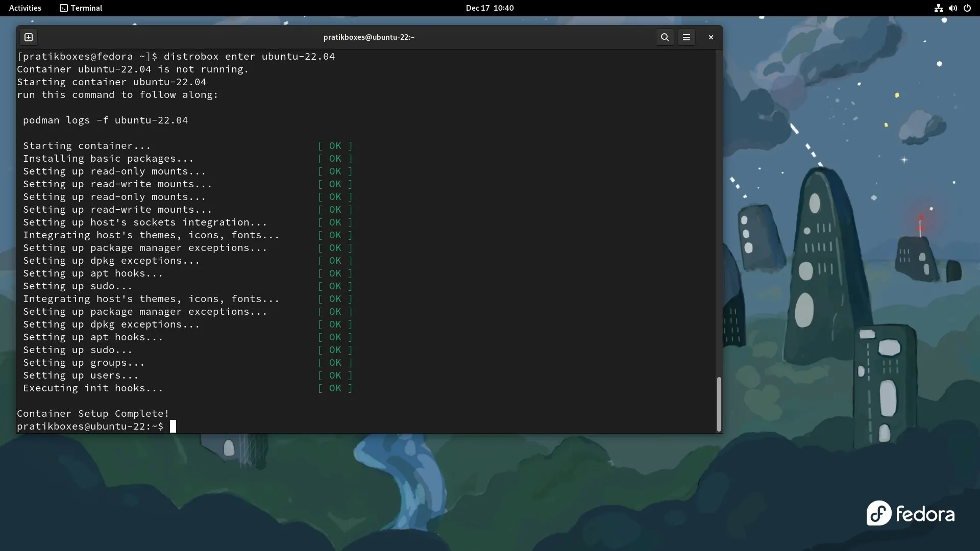Click the command text distrobox enter ubuntu-22.04
This screenshot has width=980, height=551.
pos(249,57)
